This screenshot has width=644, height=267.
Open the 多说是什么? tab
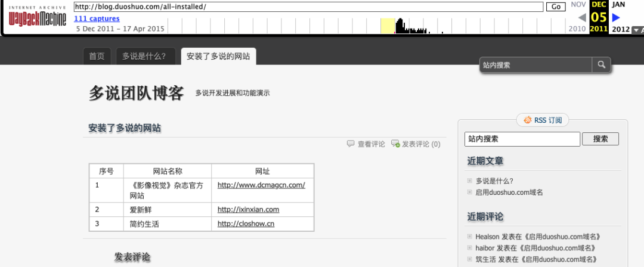(x=145, y=57)
